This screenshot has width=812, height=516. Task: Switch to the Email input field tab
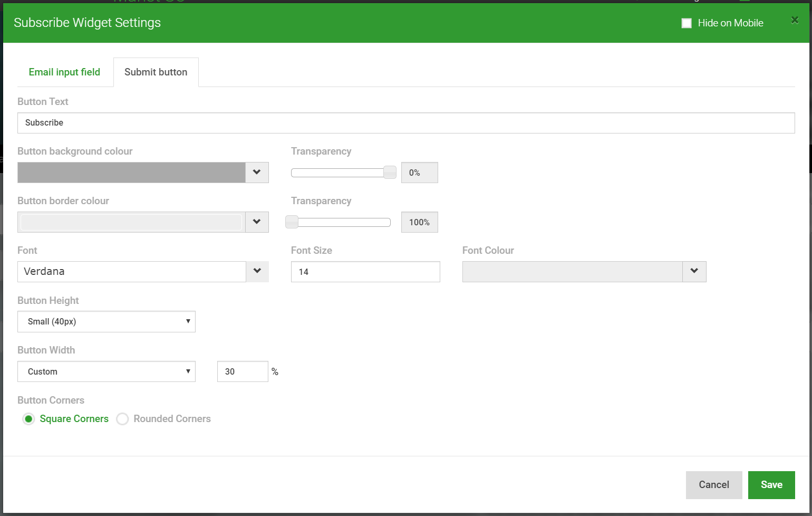point(64,72)
